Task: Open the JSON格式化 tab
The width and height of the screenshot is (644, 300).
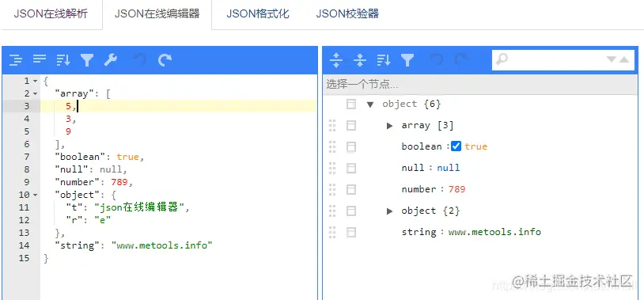Action: pos(258,14)
